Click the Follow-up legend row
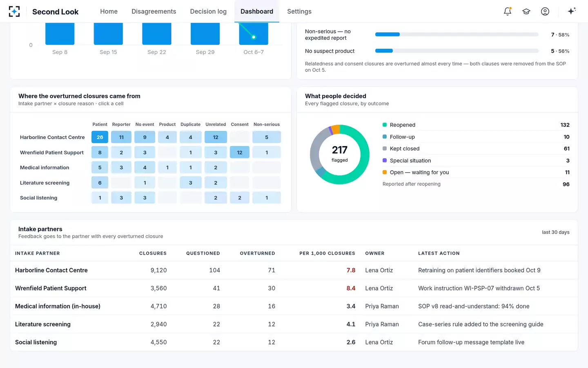The width and height of the screenshot is (588, 368). [x=476, y=137]
